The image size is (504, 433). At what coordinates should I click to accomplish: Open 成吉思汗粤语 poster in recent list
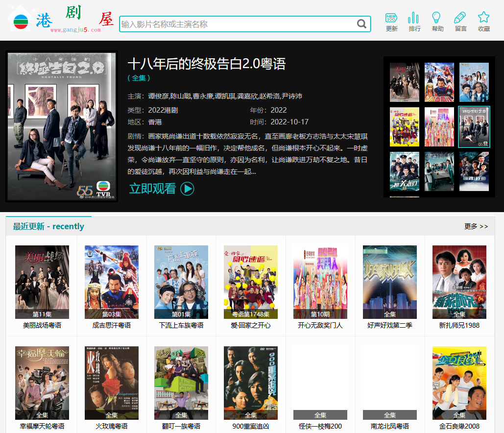click(112, 282)
